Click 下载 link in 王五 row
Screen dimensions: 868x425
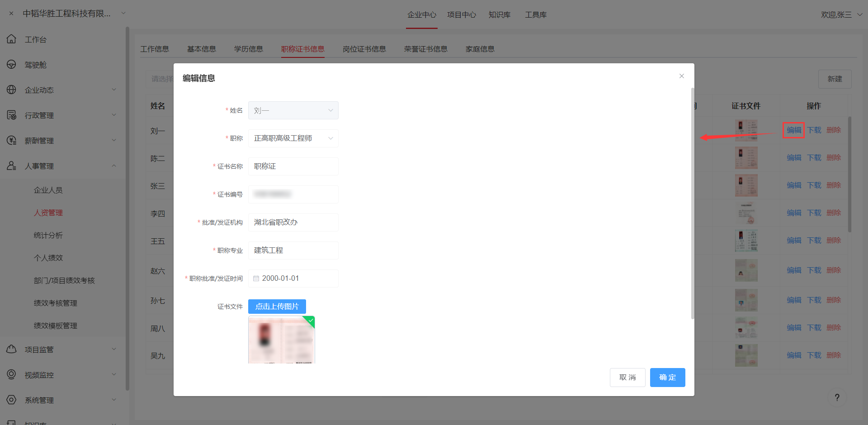coord(814,241)
